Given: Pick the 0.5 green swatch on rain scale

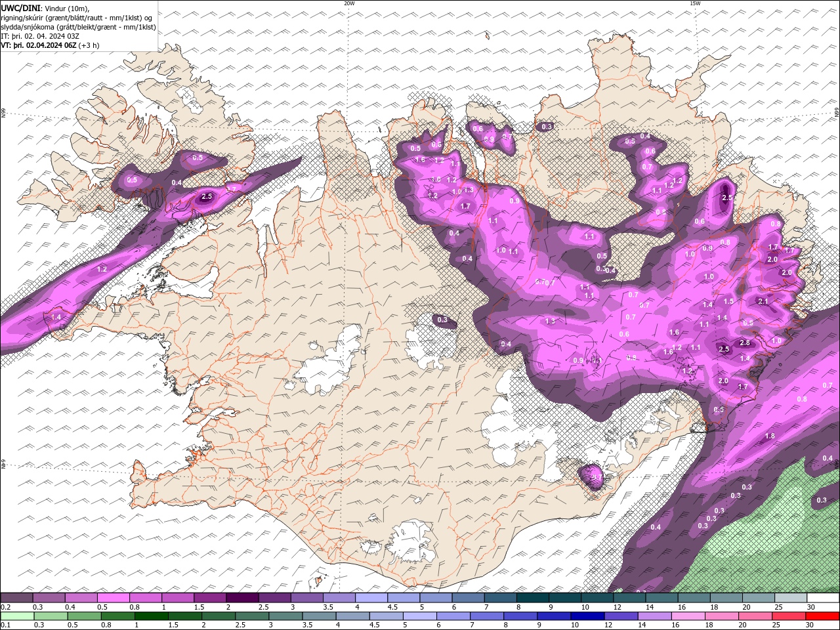Looking at the screenshot, I should 84,616.
